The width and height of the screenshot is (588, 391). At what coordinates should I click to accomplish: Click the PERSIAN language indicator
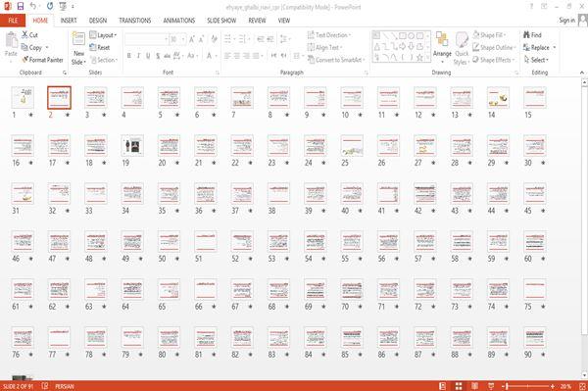point(64,386)
